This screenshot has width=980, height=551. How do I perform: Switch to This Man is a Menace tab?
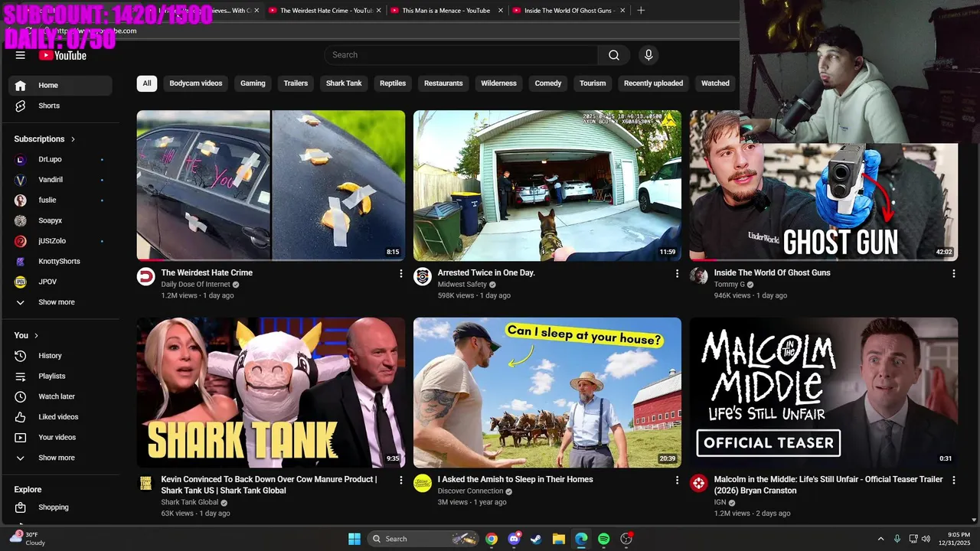coord(446,11)
